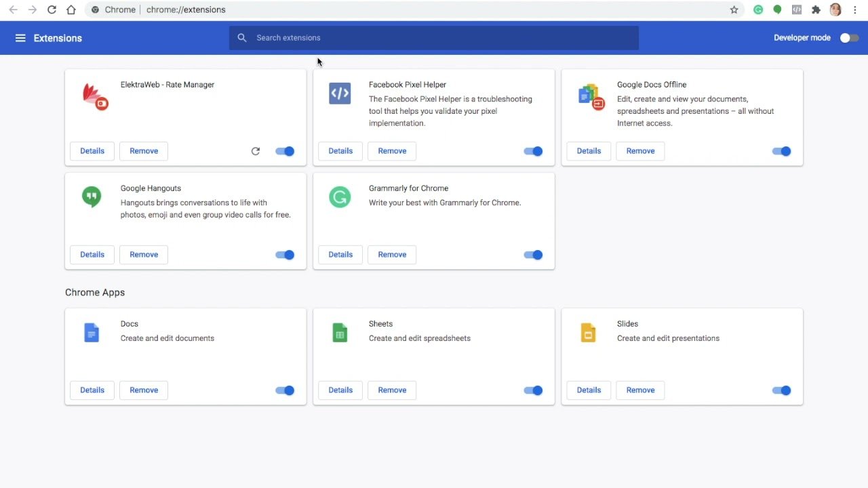Remove the Slides app
Image resolution: width=868 pixels, height=488 pixels.
pos(640,390)
